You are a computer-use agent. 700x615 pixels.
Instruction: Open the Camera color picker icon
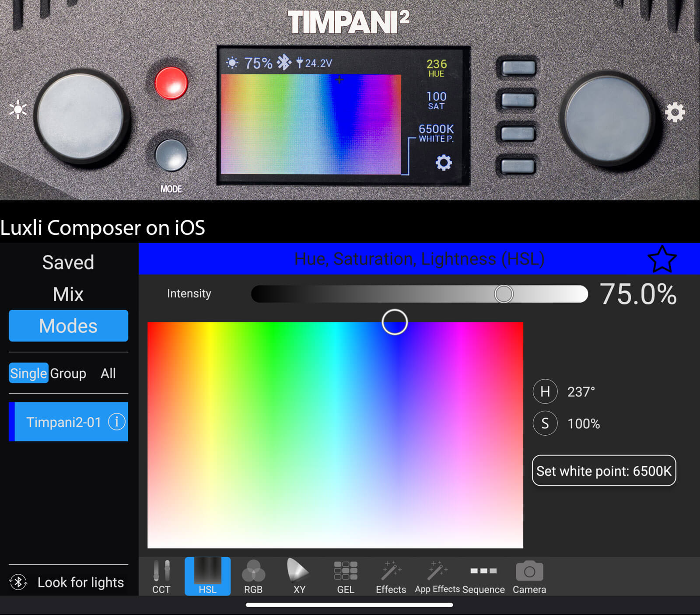point(529,576)
